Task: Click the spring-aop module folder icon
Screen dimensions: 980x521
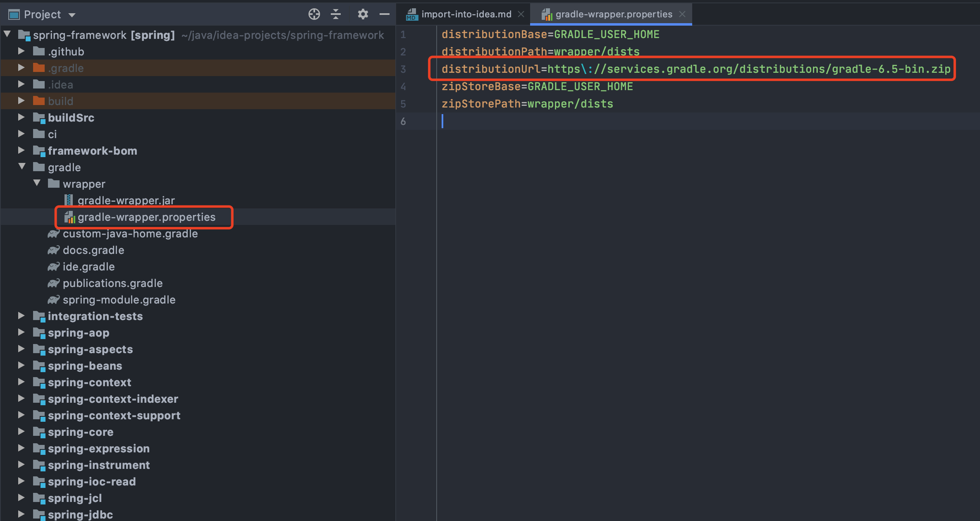Action: (39, 333)
